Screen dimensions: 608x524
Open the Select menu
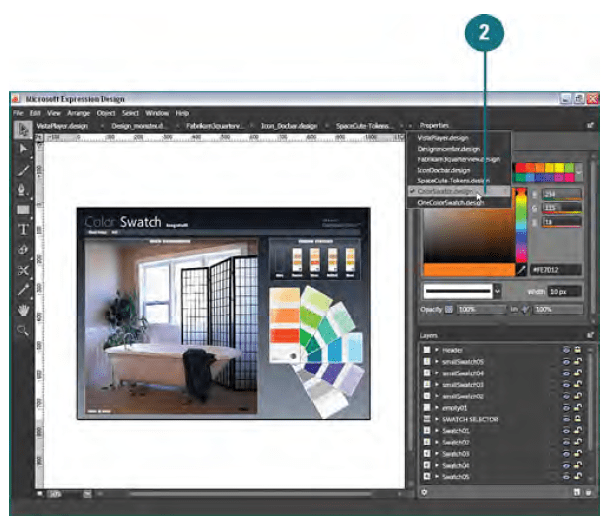[x=130, y=113]
